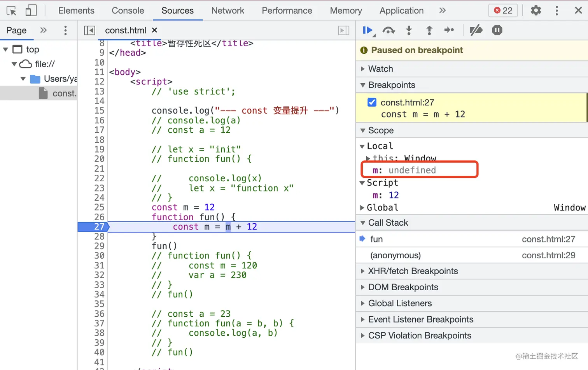The image size is (588, 370).
Task: Select the const.html editor tab
Action: 126,30
